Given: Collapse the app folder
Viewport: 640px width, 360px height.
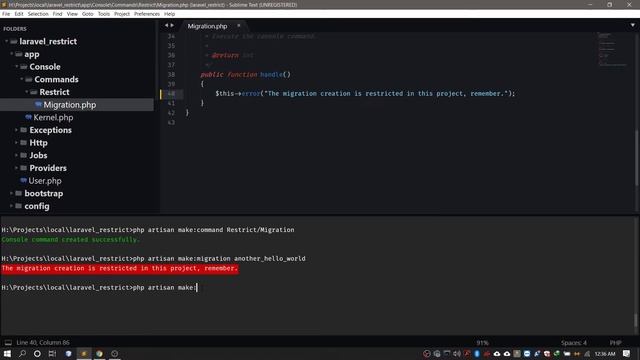Looking at the screenshot, I should click(x=11, y=54).
